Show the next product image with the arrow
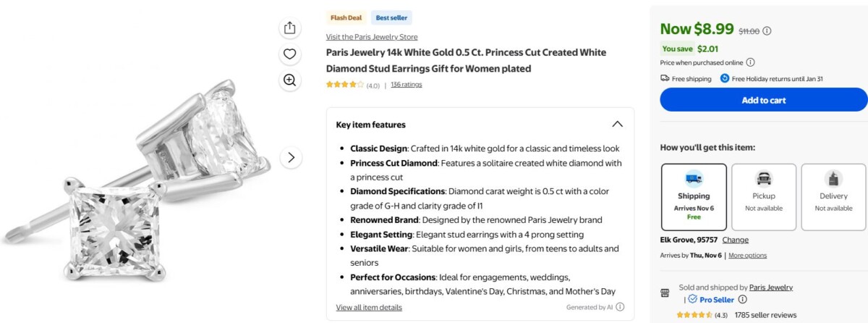The width and height of the screenshot is (868, 323). (291, 157)
